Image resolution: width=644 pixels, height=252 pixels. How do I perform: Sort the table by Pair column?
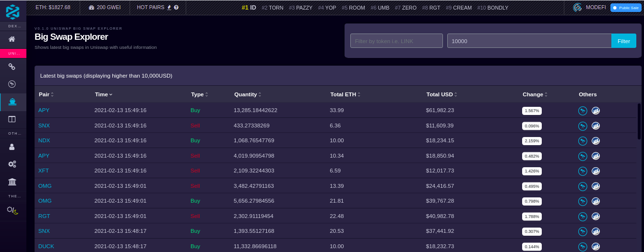point(46,94)
